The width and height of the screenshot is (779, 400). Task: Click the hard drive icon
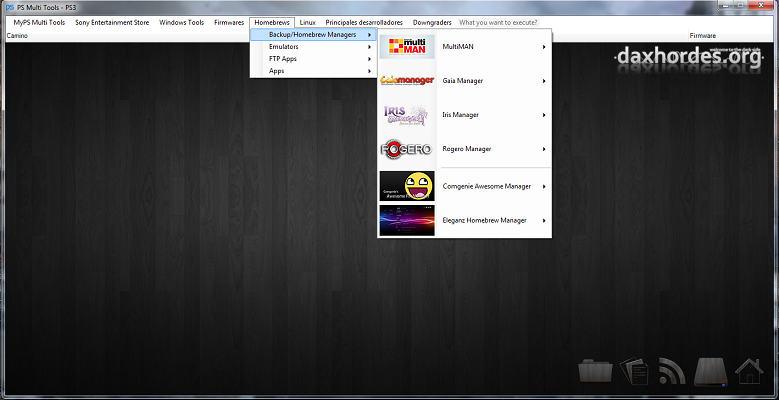710,372
